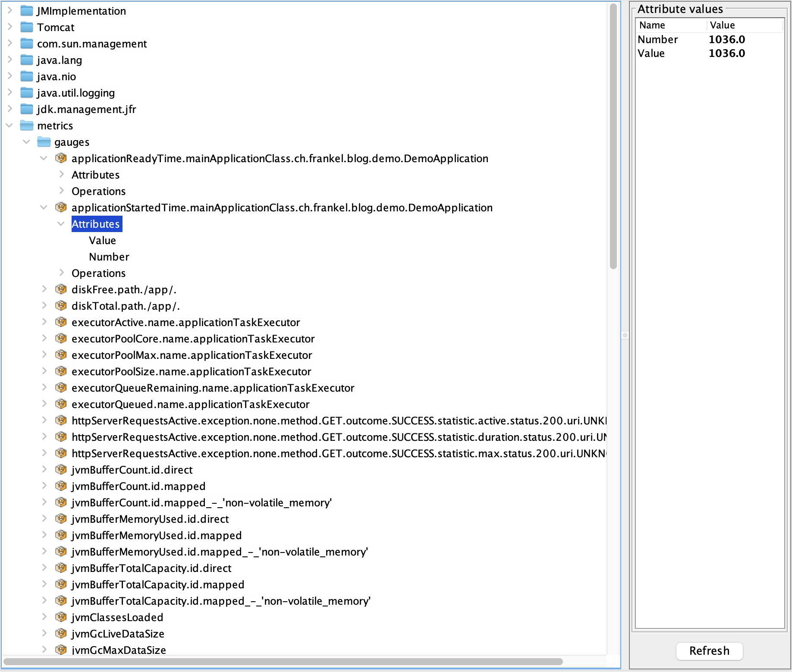Collapse the metrics tree node
792x672 pixels.
9,126
